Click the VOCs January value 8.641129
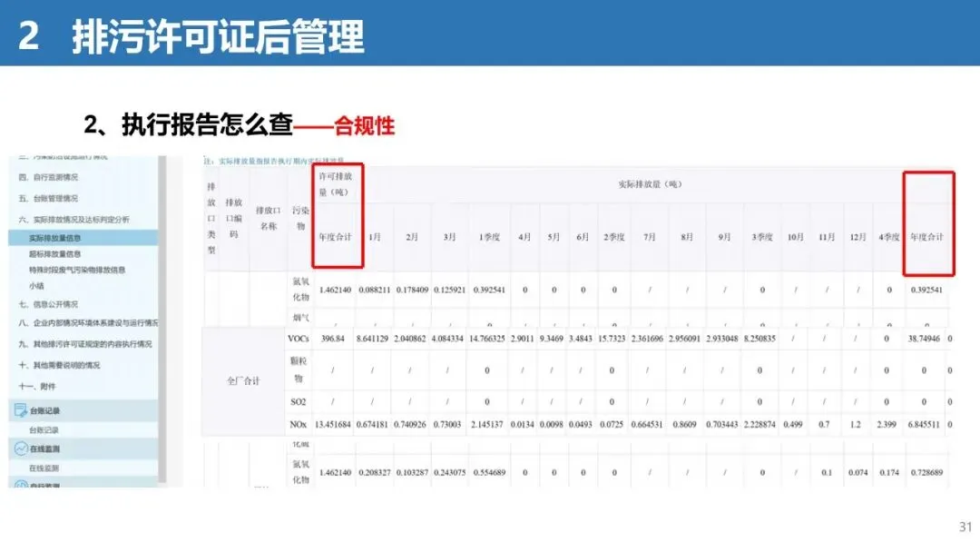Screen dimensions: 980x552 (373, 339)
